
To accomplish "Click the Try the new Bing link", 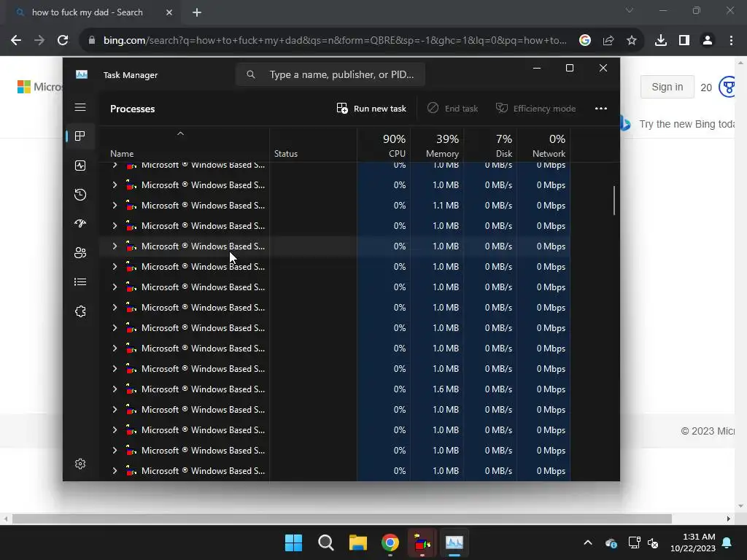I will coord(686,124).
